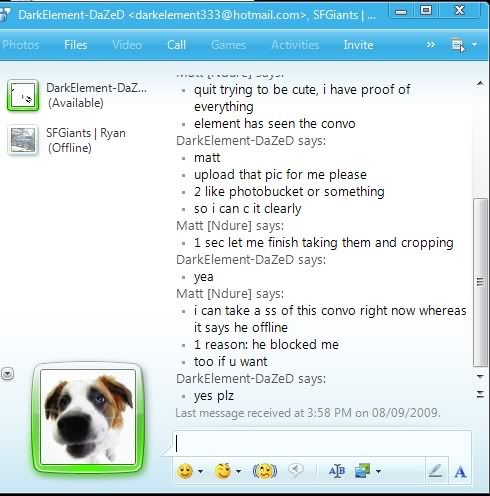Click the message input field
Screen dimensions: 490x496
(x=322, y=443)
